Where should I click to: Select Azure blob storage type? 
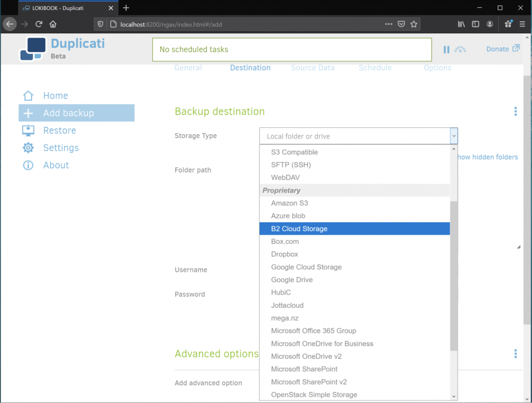(354, 216)
